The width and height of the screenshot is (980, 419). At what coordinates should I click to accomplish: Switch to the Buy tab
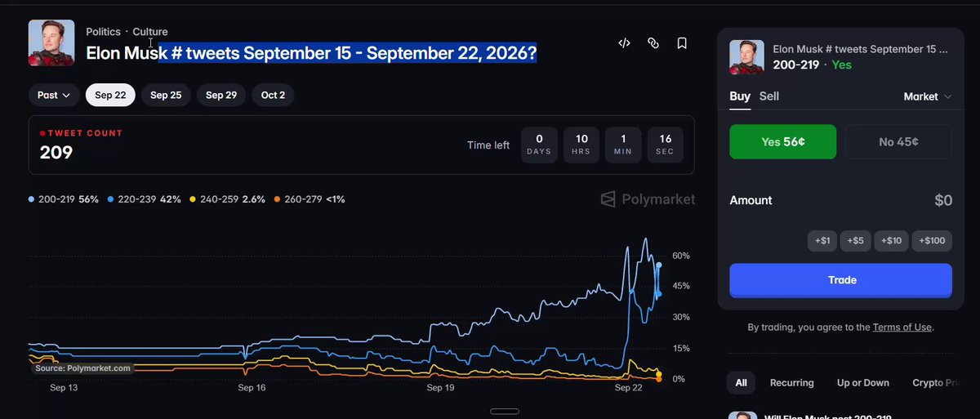point(740,96)
